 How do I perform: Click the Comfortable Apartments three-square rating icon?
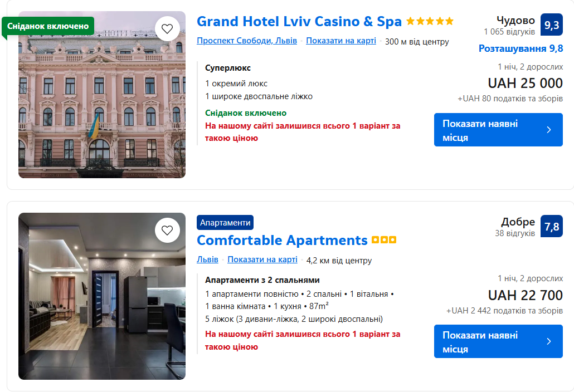tap(384, 241)
